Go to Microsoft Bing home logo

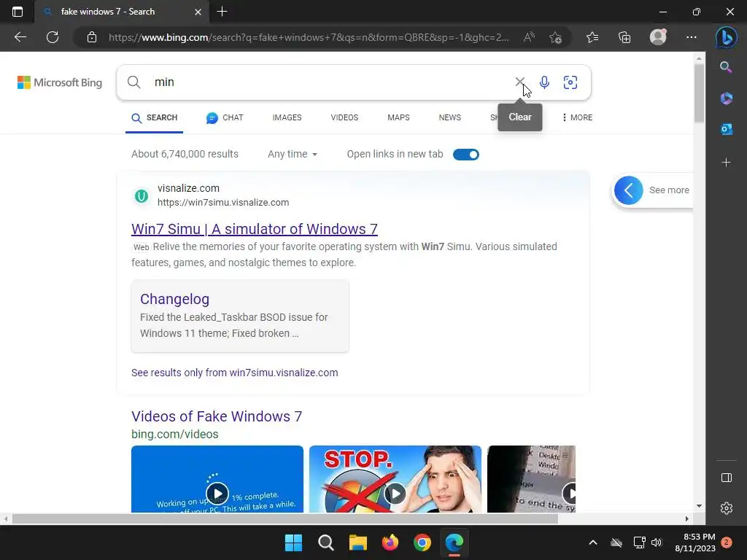click(60, 82)
